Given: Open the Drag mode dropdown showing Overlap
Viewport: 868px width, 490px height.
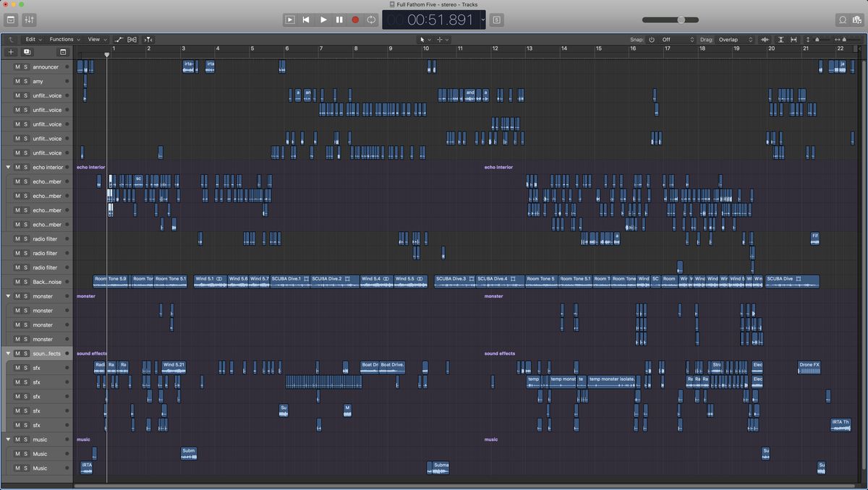Looking at the screenshot, I should (736, 40).
